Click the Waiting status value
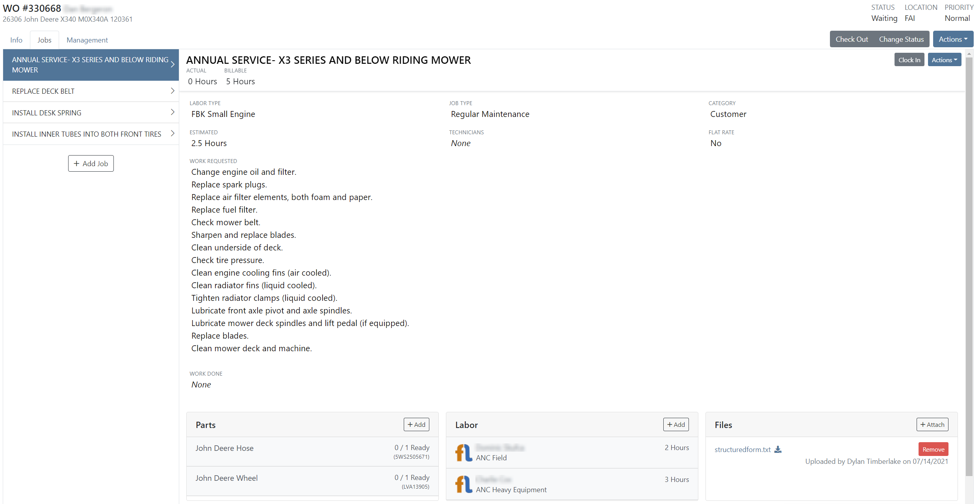980x504 pixels. coord(884,18)
